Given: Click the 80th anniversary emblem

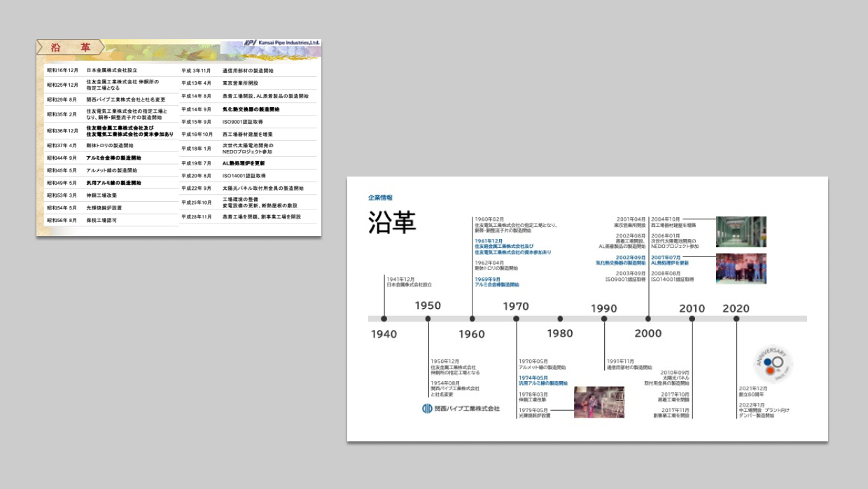Looking at the screenshot, I should (x=772, y=364).
